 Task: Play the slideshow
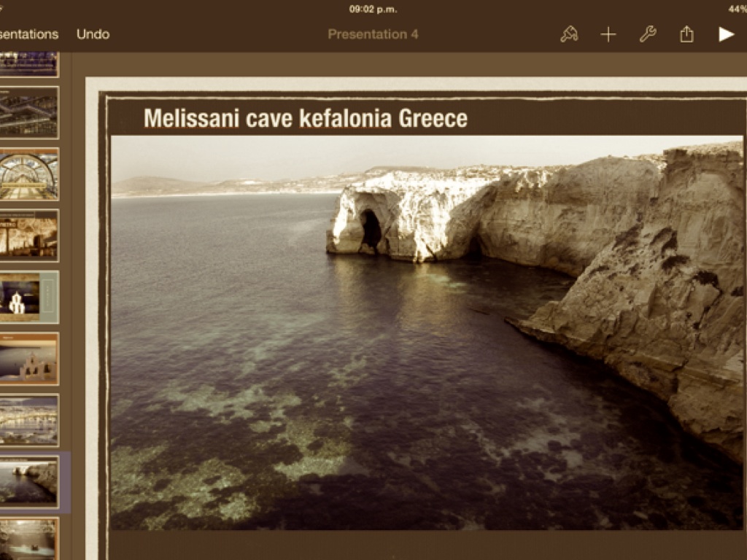[x=726, y=34]
